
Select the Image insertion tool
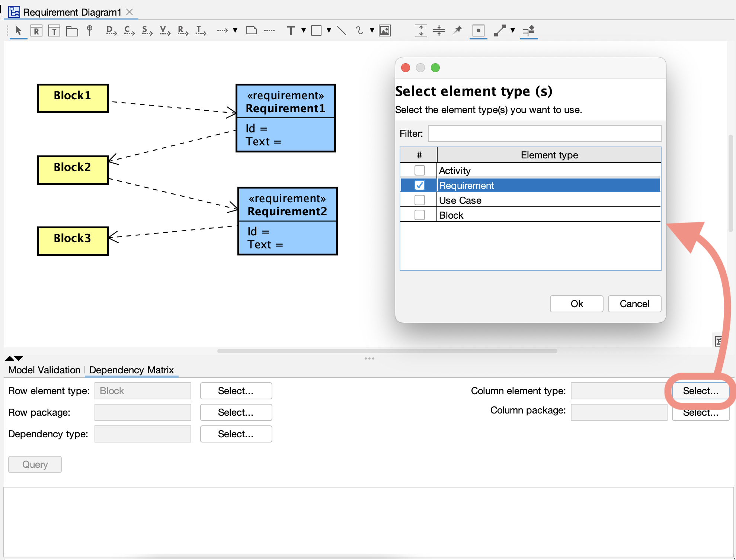coord(385,30)
